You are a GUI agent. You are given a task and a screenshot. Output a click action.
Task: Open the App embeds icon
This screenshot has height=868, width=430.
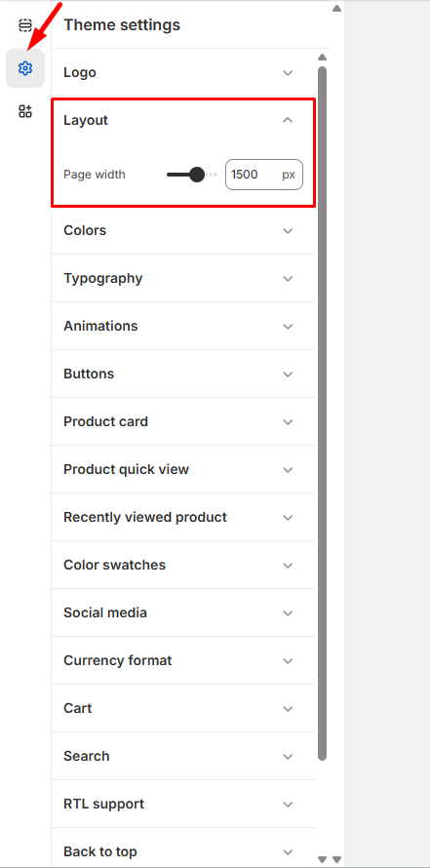pos(25,111)
